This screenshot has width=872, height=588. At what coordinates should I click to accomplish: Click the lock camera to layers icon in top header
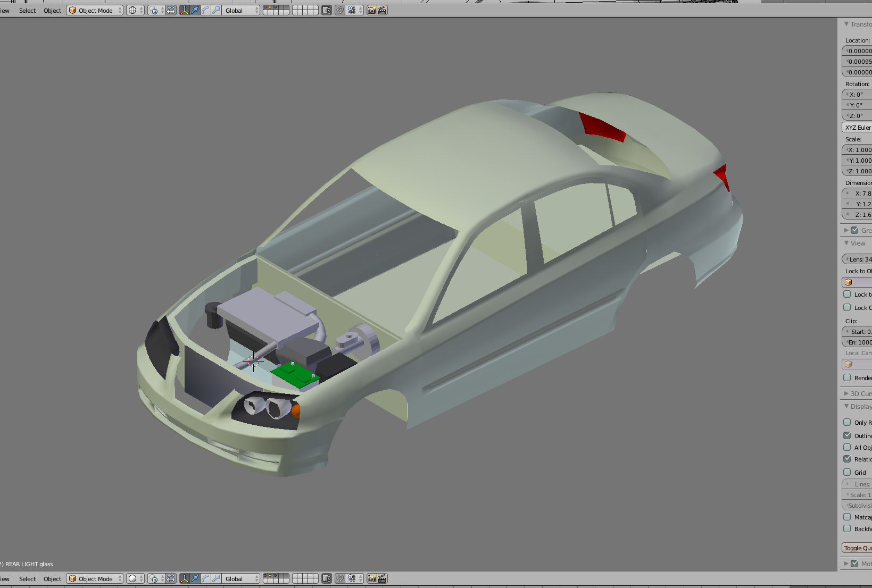[327, 10]
